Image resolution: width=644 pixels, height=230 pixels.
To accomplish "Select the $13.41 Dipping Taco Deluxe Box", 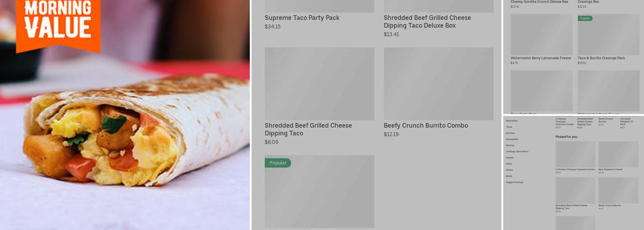I will point(427,22).
